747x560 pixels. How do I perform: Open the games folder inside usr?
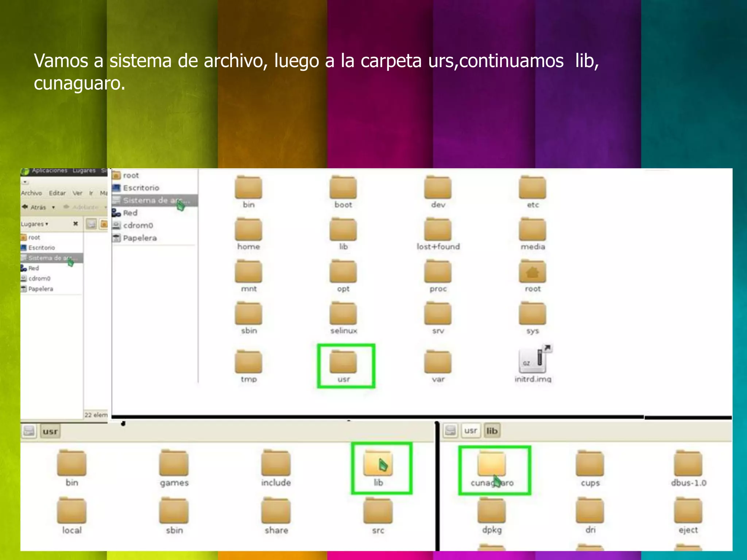coord(174,469)
